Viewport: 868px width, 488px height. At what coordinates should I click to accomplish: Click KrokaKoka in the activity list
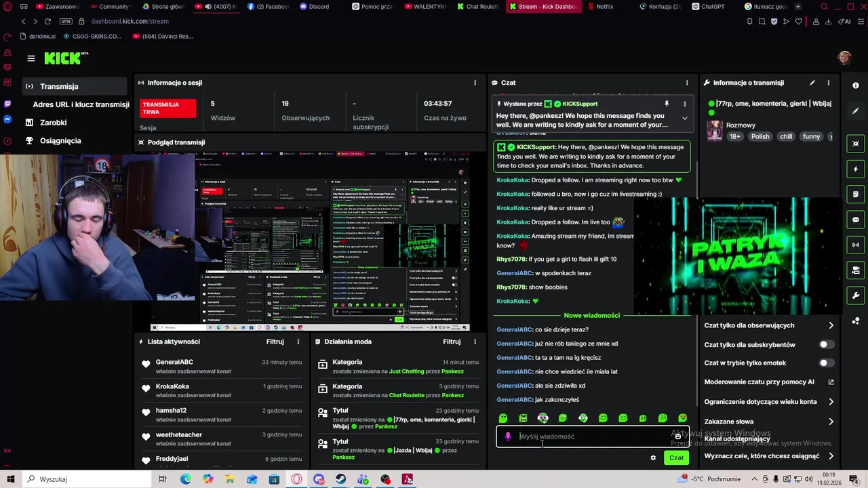(x=172, y=386)
